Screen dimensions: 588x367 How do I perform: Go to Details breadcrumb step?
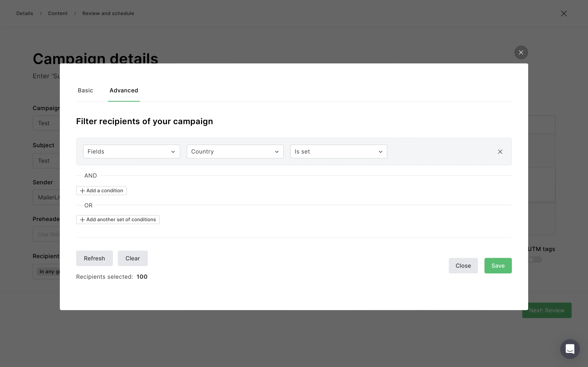pos(24,14)
